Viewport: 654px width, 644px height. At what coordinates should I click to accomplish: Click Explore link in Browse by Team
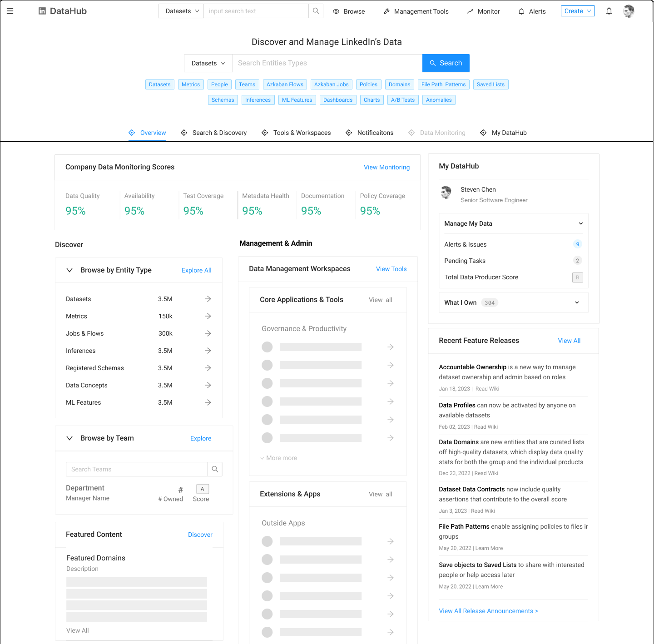tap(201, 438)
